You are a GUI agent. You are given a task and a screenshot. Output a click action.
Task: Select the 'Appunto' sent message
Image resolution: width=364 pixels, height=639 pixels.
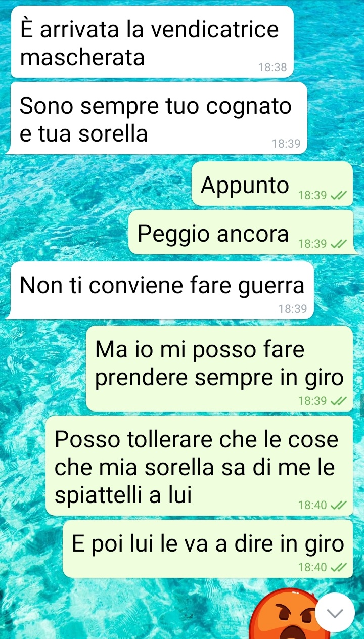point(272,184)
